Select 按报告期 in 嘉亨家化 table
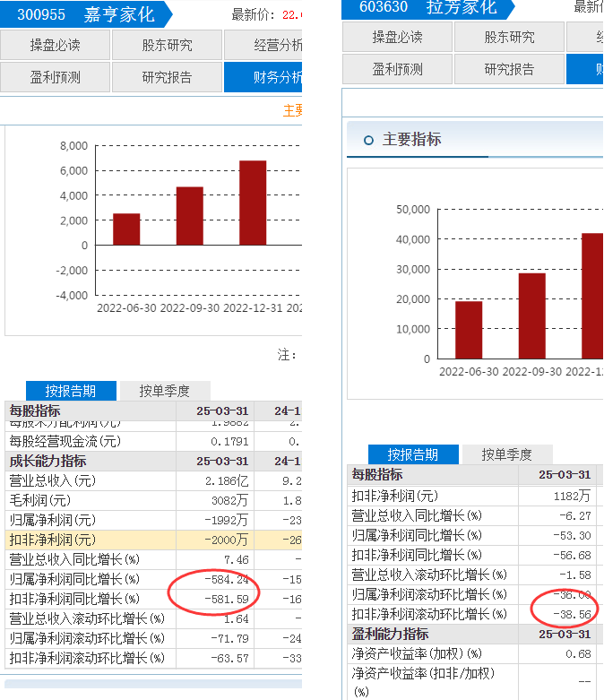604x700 pixels. 71,391
